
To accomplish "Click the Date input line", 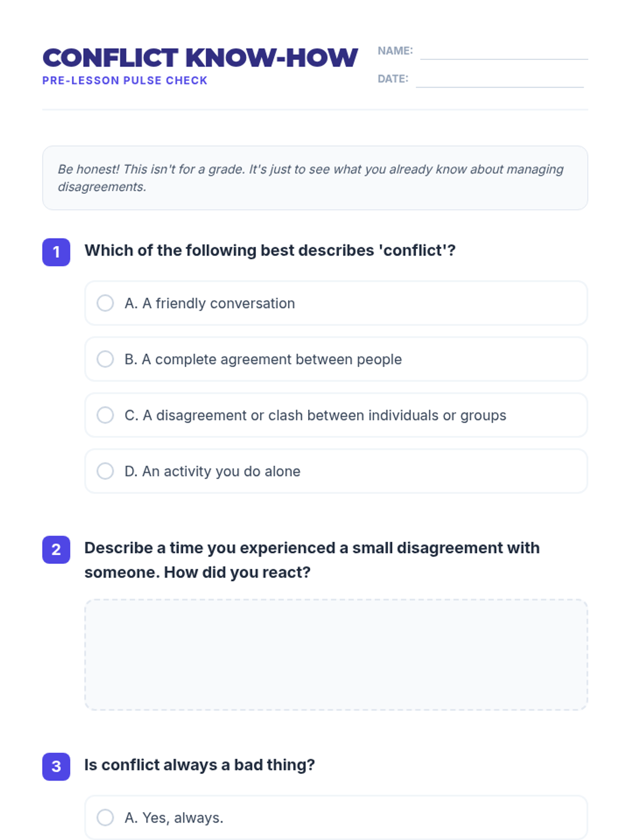I will coord(499,80).
